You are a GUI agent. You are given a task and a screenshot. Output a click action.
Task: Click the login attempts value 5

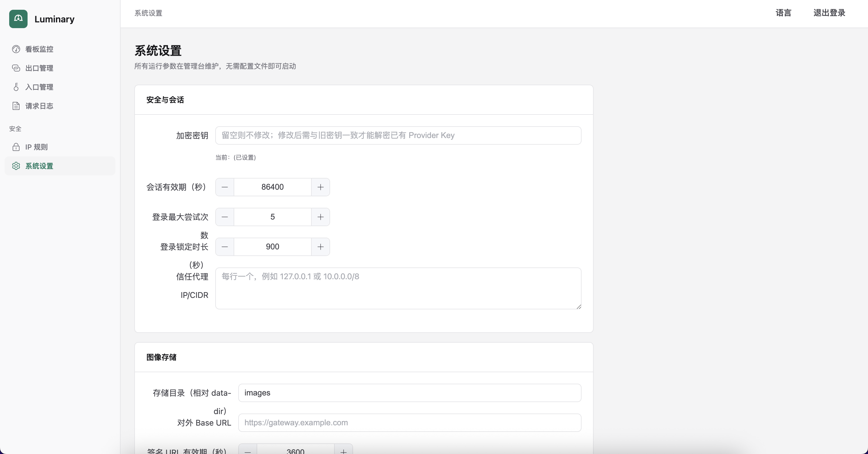click(273, 217)
